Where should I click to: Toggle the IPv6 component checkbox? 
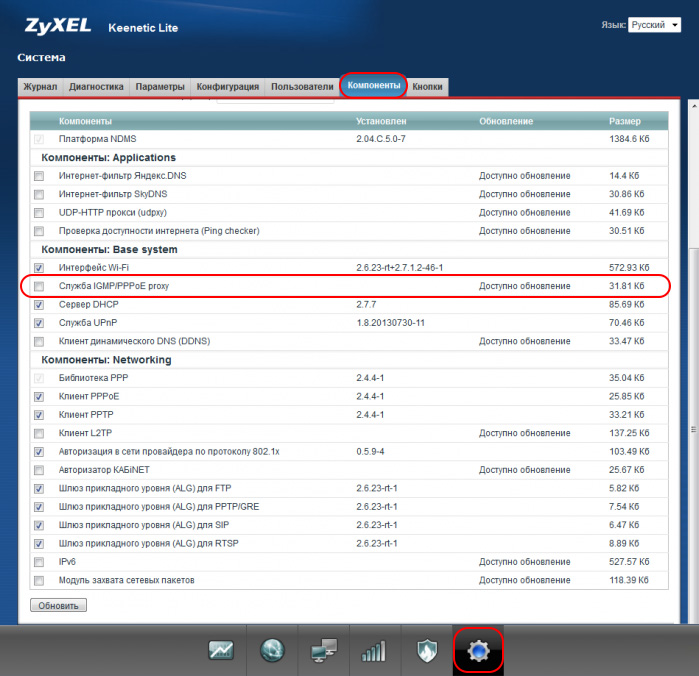point(39,562)
